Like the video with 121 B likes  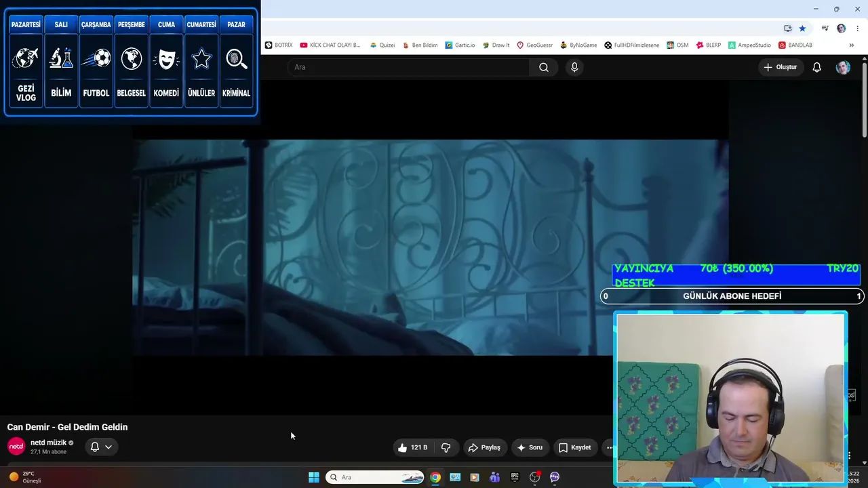[x=413, y=447]
